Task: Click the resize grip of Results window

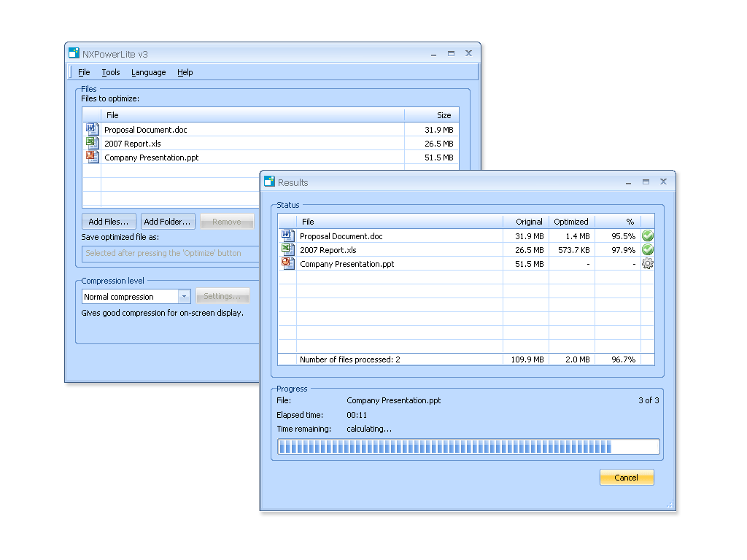Action: click(x=670, y=505)
